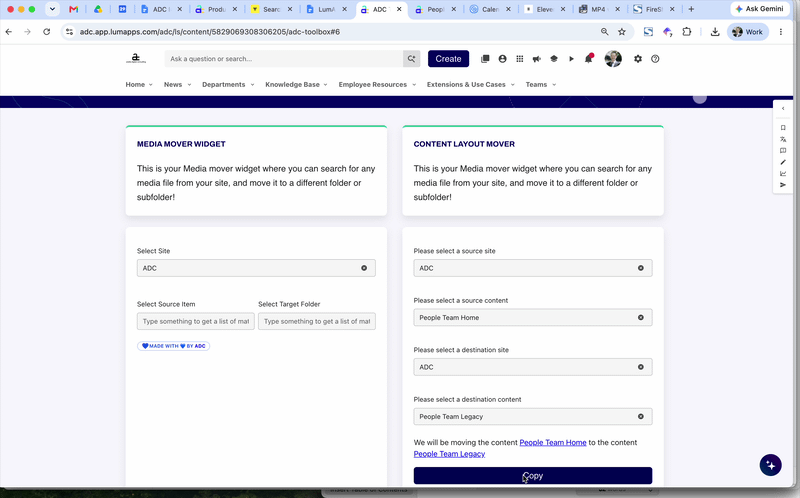Click the Work profile button
The image size is (800, 498).
(748, 32)
